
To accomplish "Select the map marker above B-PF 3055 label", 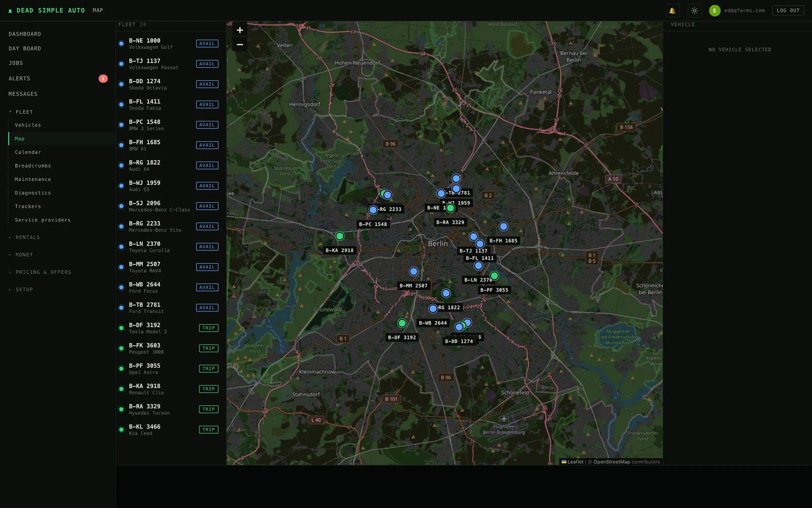I will (494, 276).
